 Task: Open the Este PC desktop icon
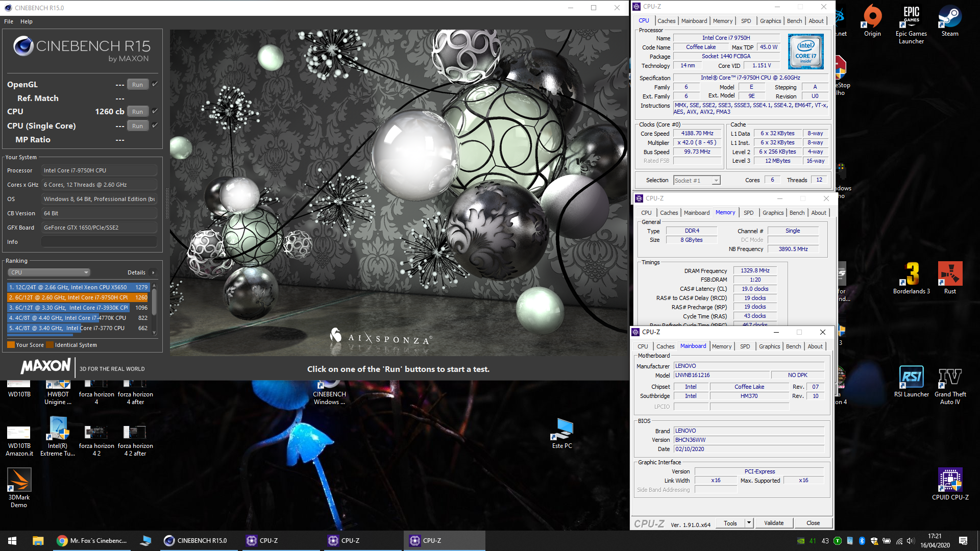coord(562,433)
